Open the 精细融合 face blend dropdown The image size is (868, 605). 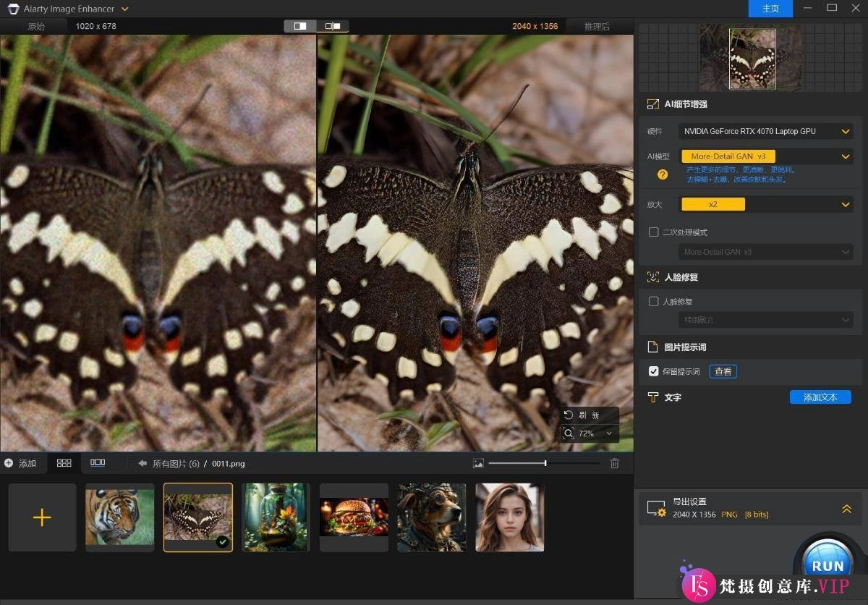pyautogui.click(x=766, y=320)
